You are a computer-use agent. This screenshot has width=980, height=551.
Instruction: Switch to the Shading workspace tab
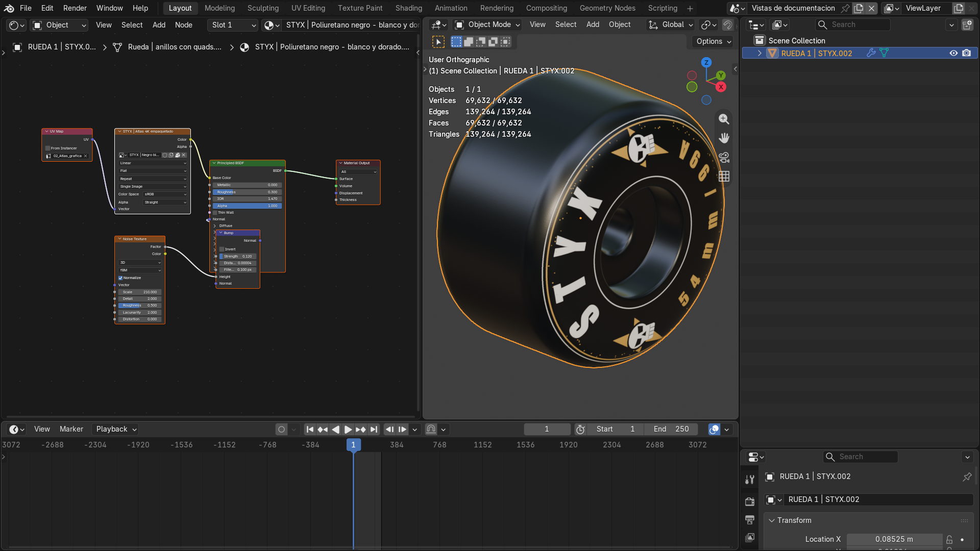coord(408,8)
